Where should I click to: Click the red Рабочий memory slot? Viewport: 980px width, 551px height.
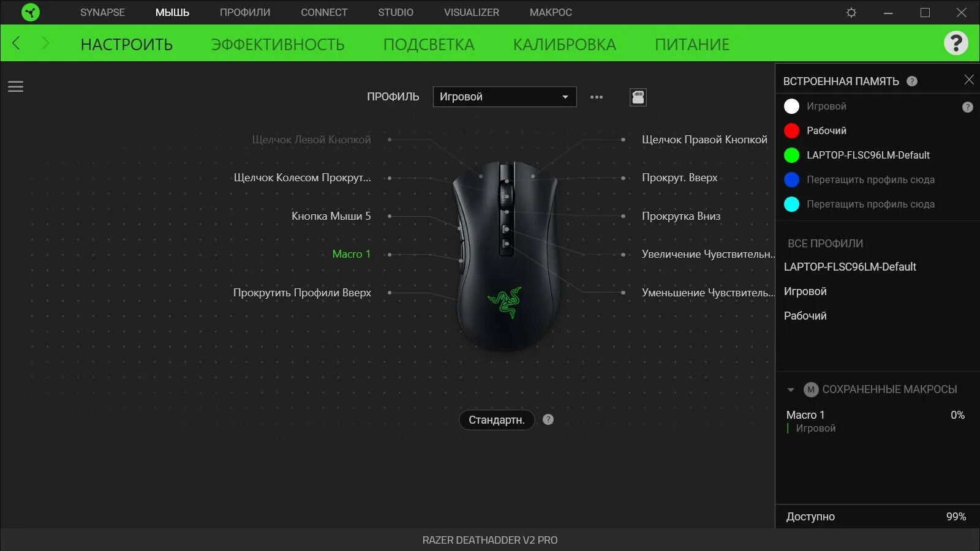click(x=791, y=130)
